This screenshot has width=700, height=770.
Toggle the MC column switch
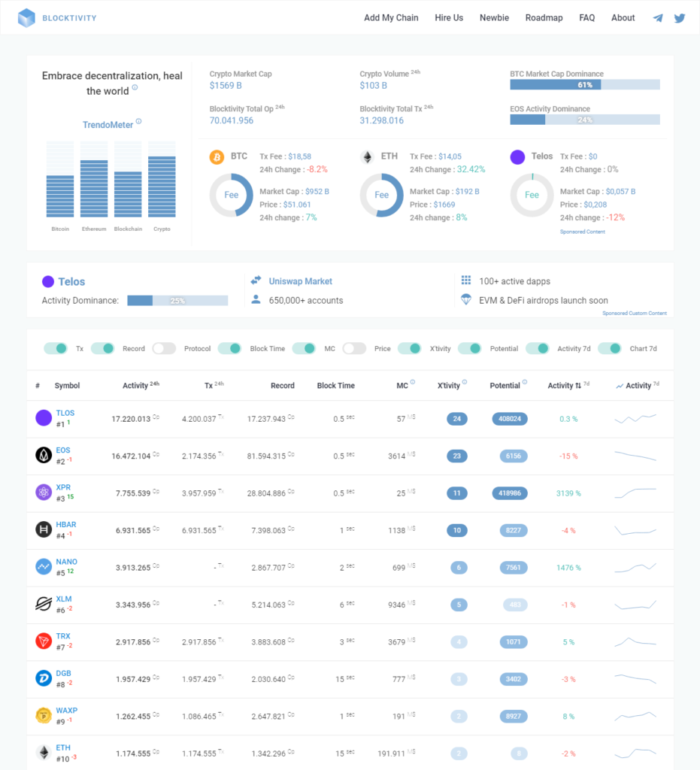304,348
